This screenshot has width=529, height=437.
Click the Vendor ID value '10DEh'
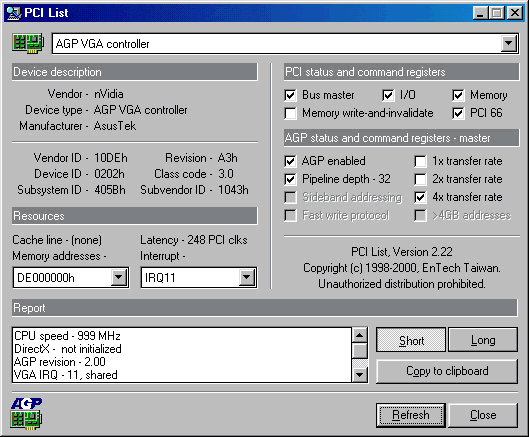[x=111, y=158]
